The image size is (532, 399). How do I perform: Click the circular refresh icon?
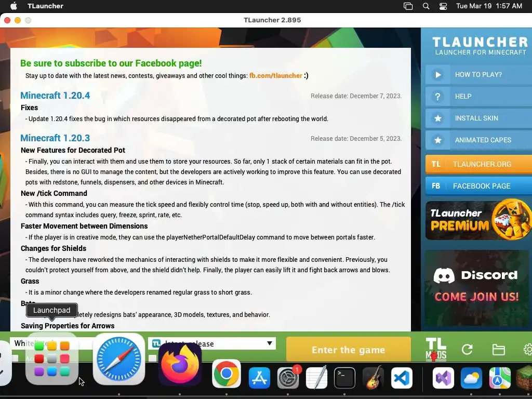click(467, 350)
